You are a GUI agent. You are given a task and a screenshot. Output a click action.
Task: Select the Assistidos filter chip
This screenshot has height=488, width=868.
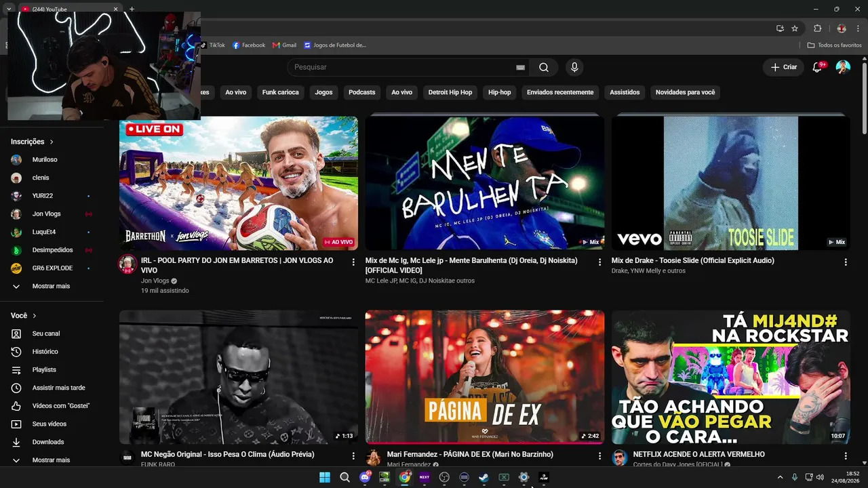[x=625, y=92]
